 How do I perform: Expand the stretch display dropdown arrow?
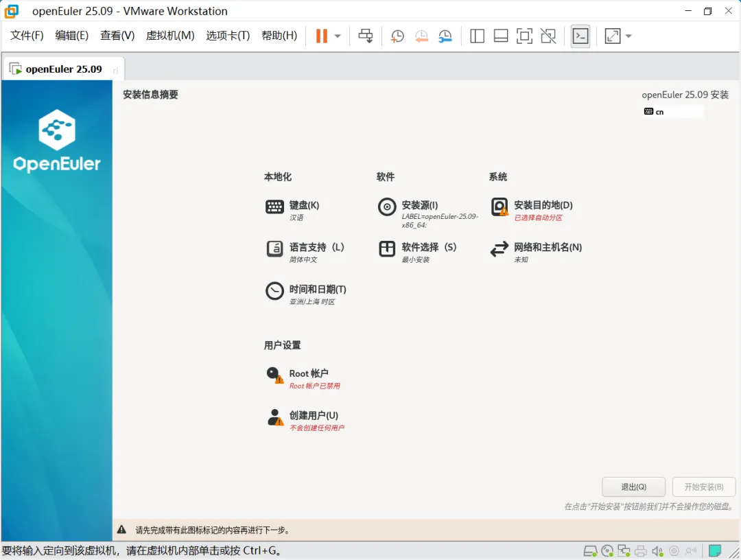pyautogui.click(x=628, y=36)
